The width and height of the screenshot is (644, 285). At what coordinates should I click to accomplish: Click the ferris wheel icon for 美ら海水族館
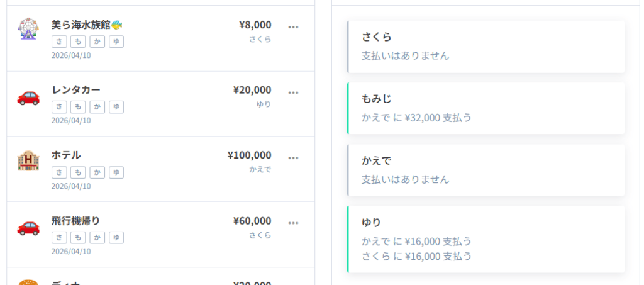click(x=28, y=29)
